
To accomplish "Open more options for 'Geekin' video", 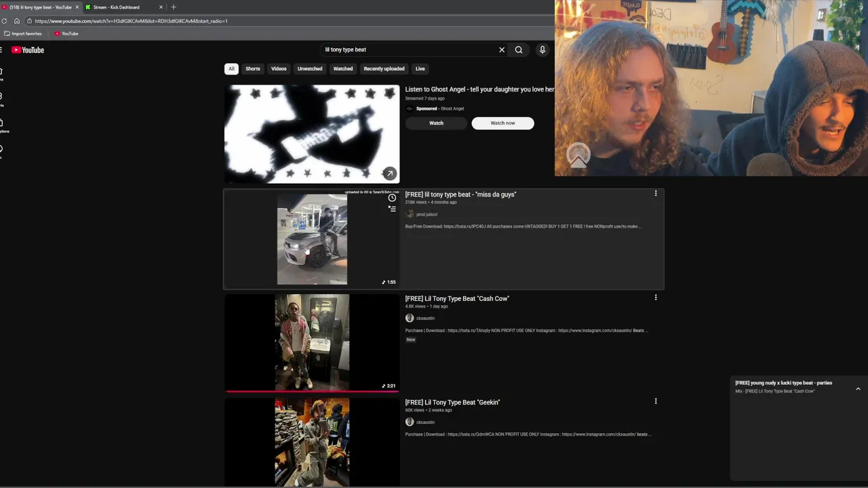I will tap(656, 401).
